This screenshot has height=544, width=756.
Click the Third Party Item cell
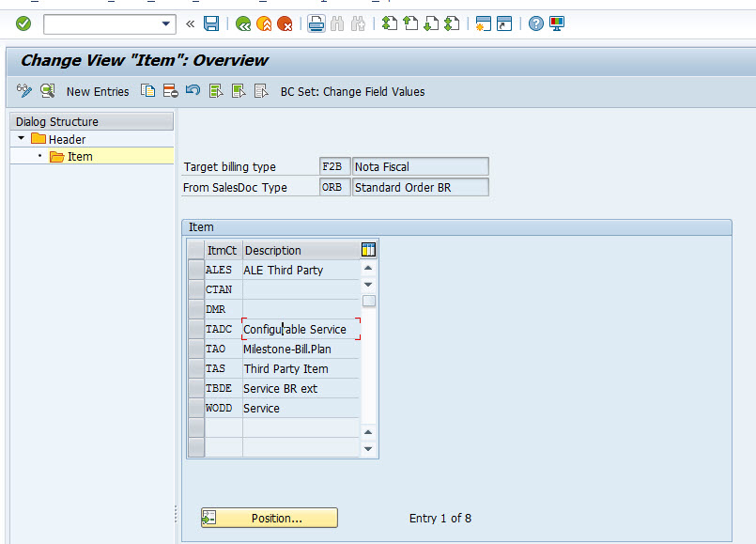pos(301,369)
